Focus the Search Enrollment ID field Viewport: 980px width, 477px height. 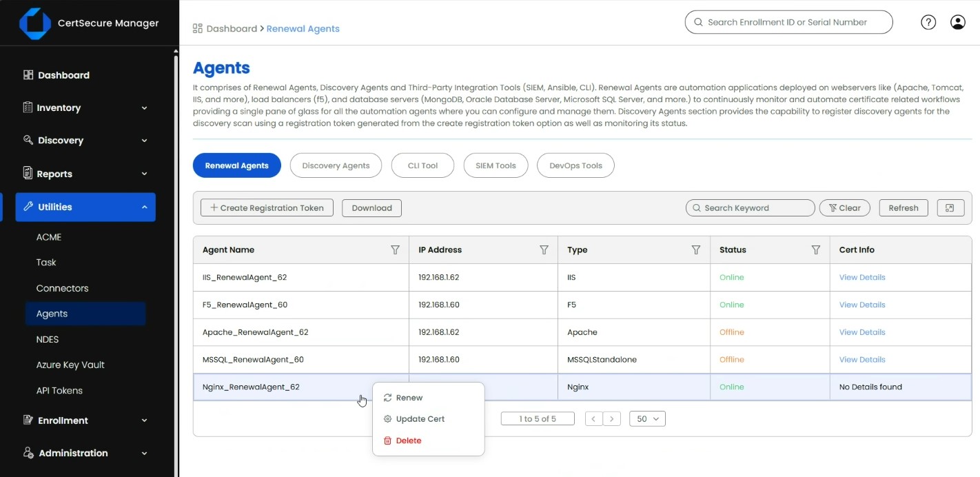(788, 22)
